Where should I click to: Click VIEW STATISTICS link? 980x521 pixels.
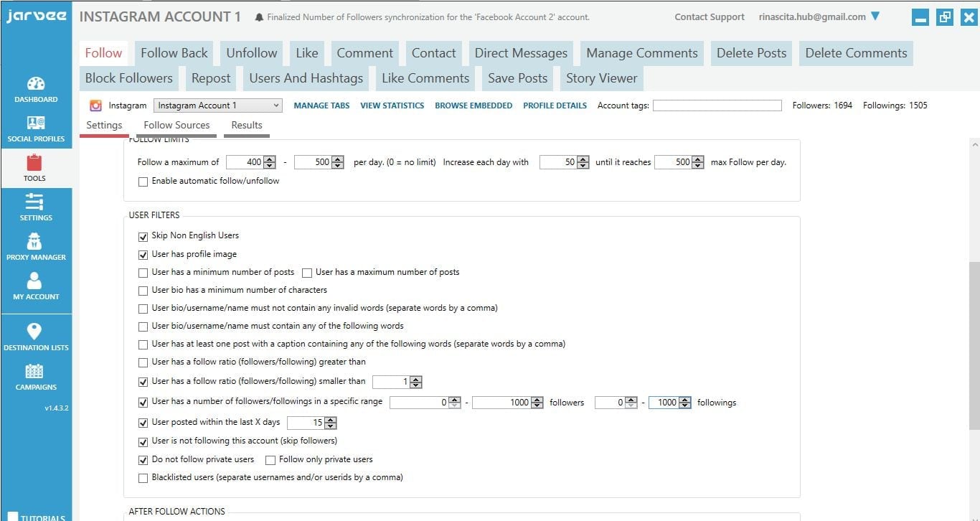[x=392, y=105]
